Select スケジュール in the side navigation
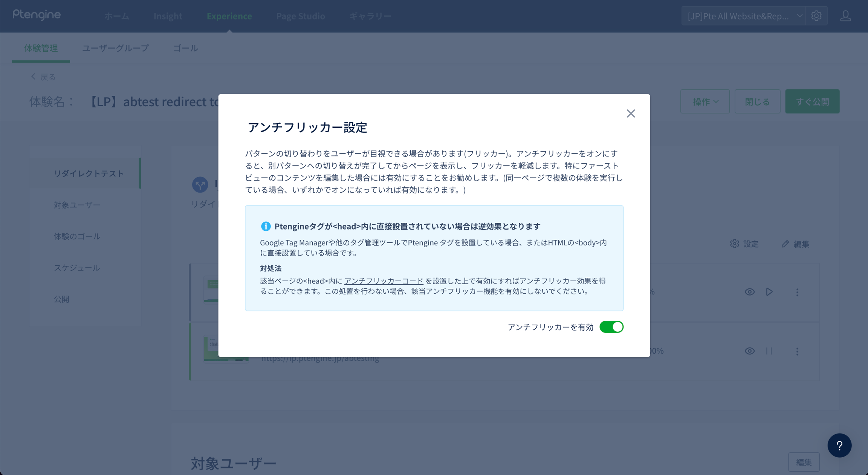The image size is (868, 475). 77,268
